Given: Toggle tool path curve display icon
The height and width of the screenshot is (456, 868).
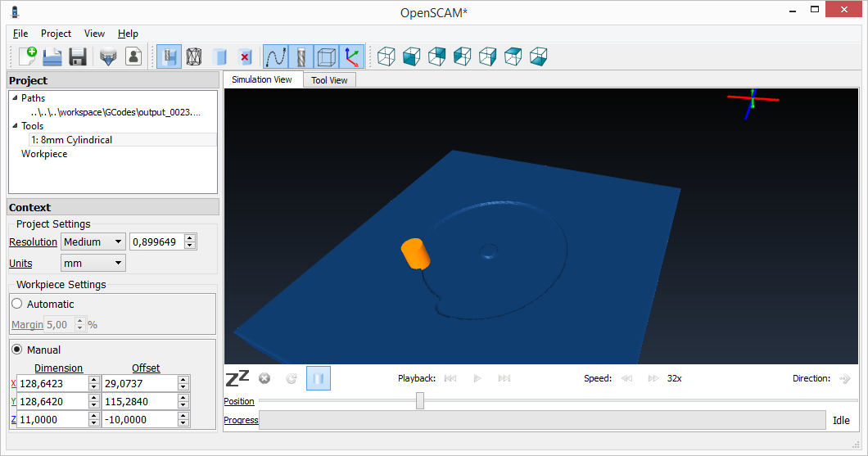Looking at the screenshot, I should pos(276,56).
